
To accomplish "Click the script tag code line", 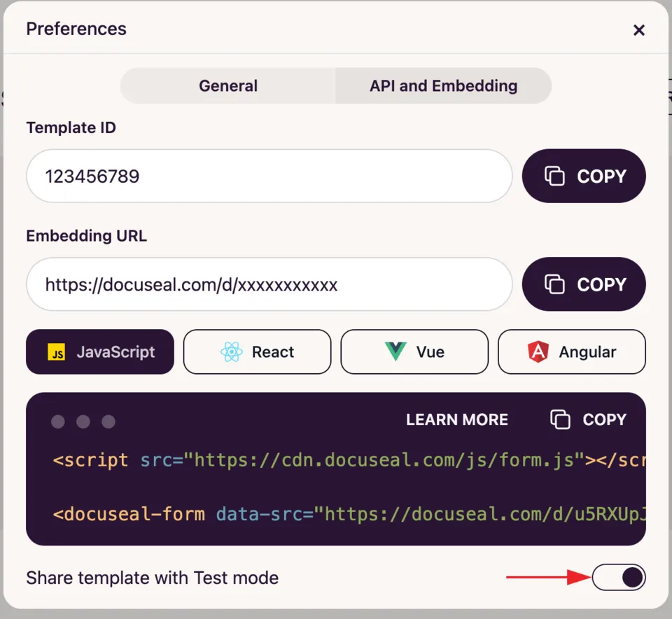I will click(349, 460).
